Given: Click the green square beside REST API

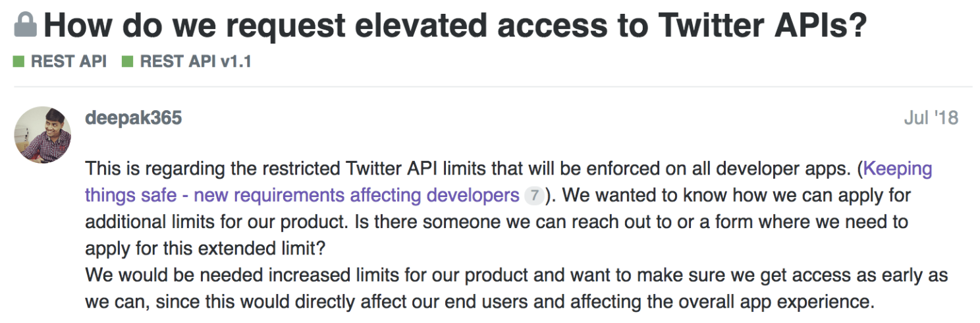Looking at the screenshot, I should [18, 62].
